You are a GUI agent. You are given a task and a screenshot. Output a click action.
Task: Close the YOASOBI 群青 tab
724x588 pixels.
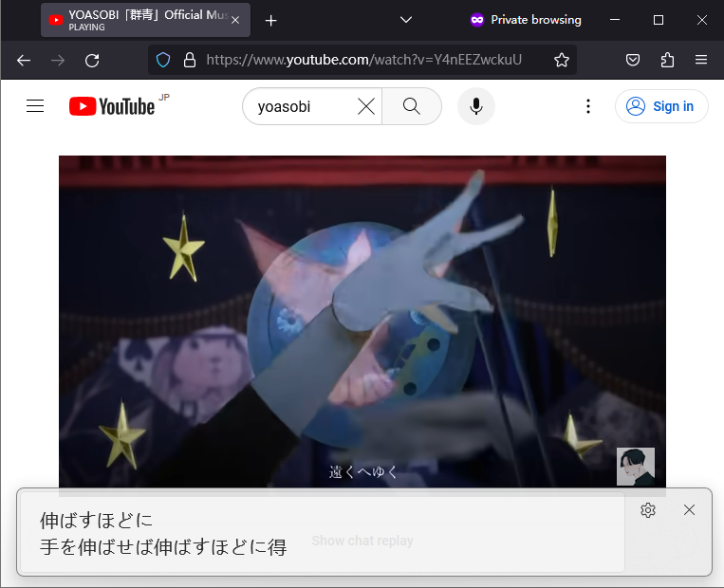coord(235,20)
